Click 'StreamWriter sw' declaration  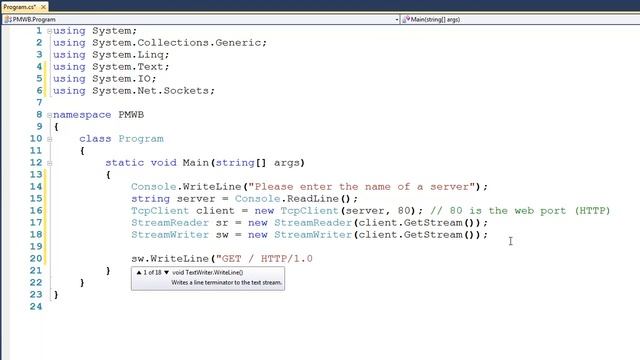180,235
